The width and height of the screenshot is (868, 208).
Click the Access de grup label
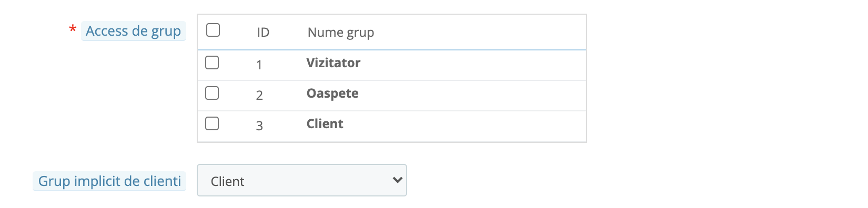point(134,31)
